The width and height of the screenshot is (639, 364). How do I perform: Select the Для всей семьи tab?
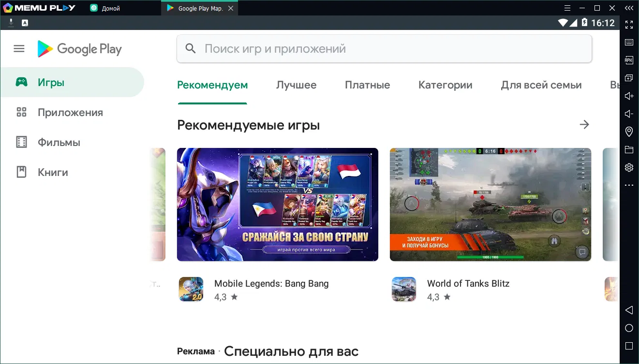pyautogui.click(x=541, y=85)
